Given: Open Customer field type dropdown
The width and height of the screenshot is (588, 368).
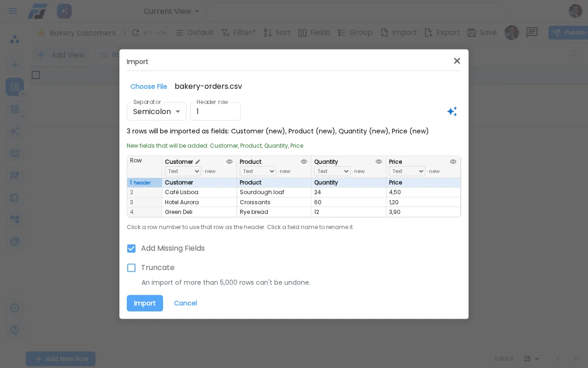Looking at the screenshot, I should pos(183,171).
